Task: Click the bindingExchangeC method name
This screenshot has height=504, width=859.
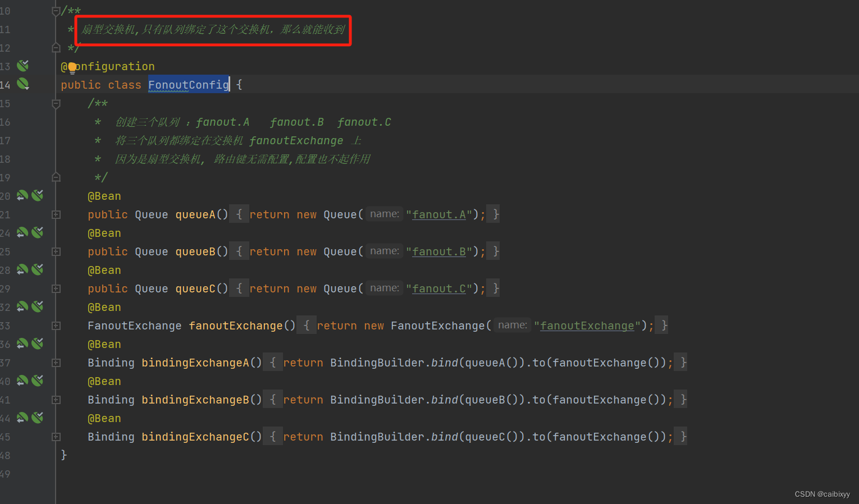Action: (195, 437)
